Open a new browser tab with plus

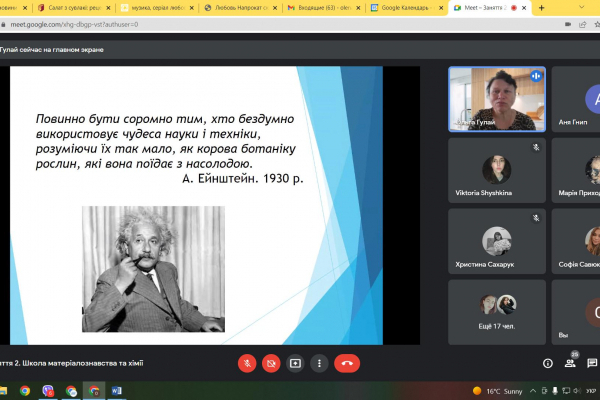pos(541,8)
